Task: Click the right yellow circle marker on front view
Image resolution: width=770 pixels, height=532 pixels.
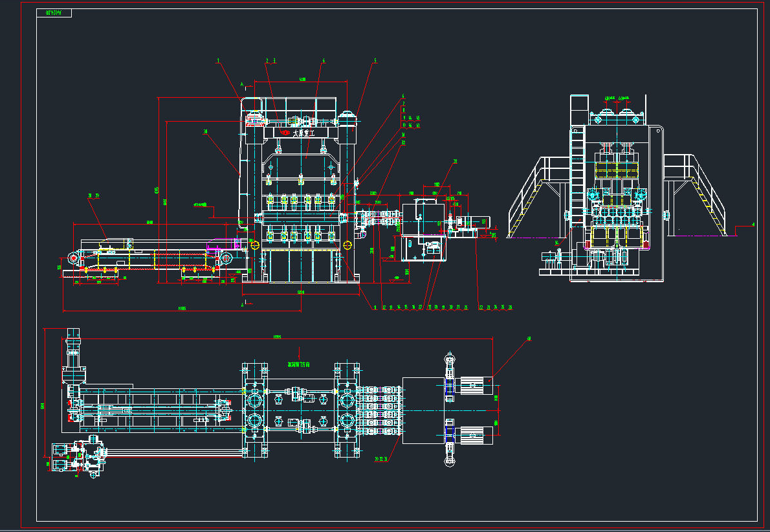Action: pyautogui.click(x=349, y=244)
